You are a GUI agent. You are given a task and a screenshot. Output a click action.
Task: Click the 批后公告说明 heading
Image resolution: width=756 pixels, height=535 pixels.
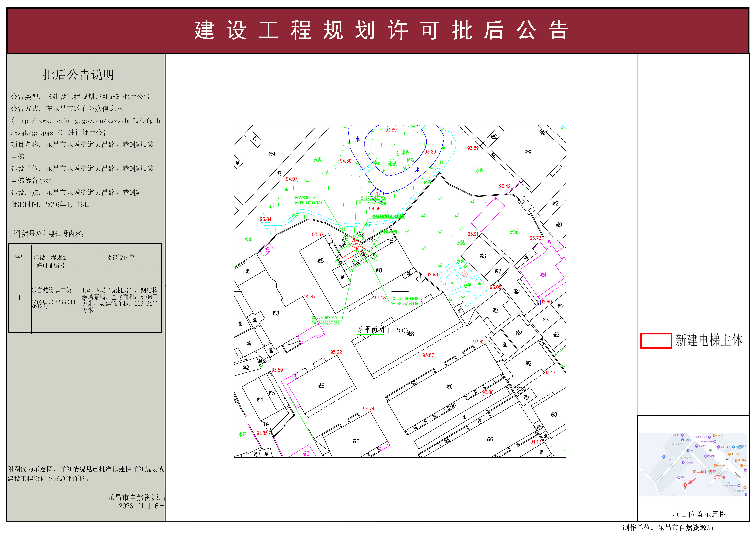coord(78,75)
